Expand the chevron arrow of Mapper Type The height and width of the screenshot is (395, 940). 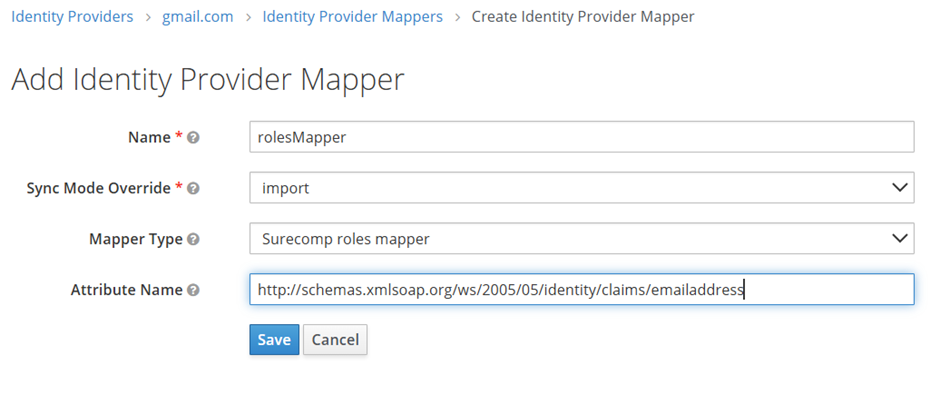point(899,239)
